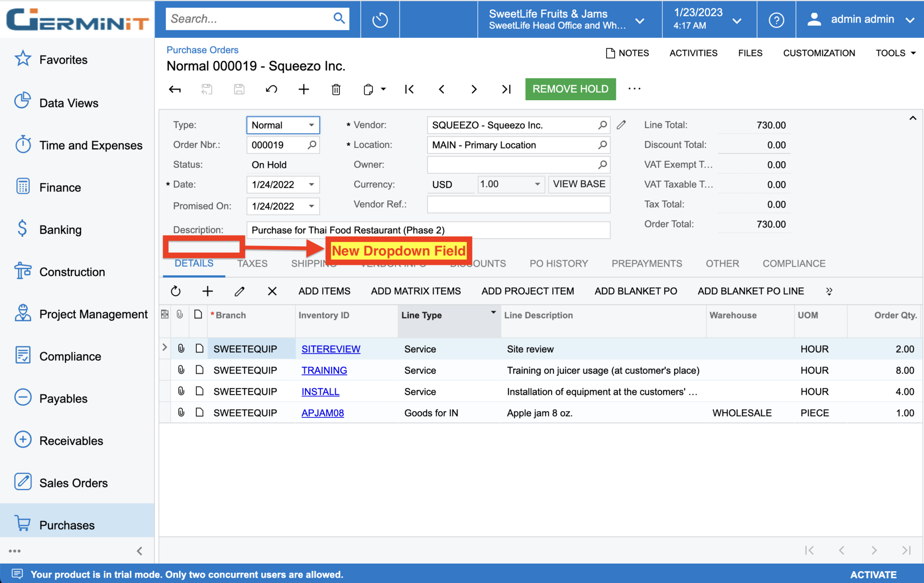Select the Save icon on the form toolbar
Viewport: 924px width, 583px height.
pos(239,89)
